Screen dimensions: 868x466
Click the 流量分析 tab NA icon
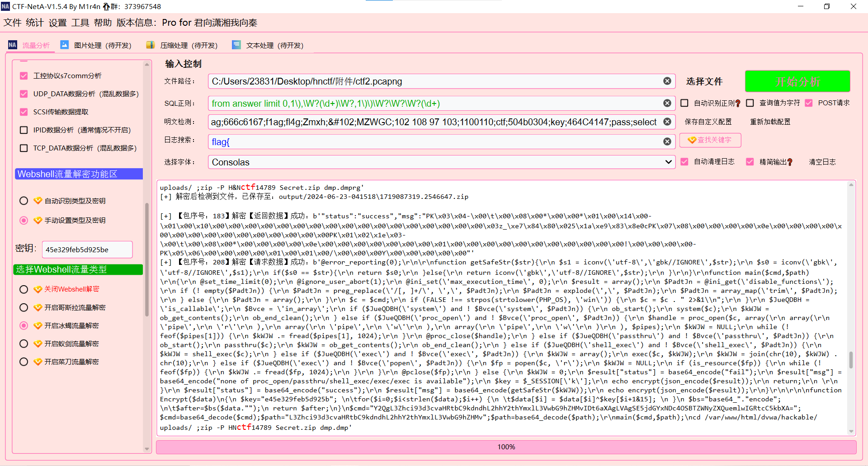12,45
